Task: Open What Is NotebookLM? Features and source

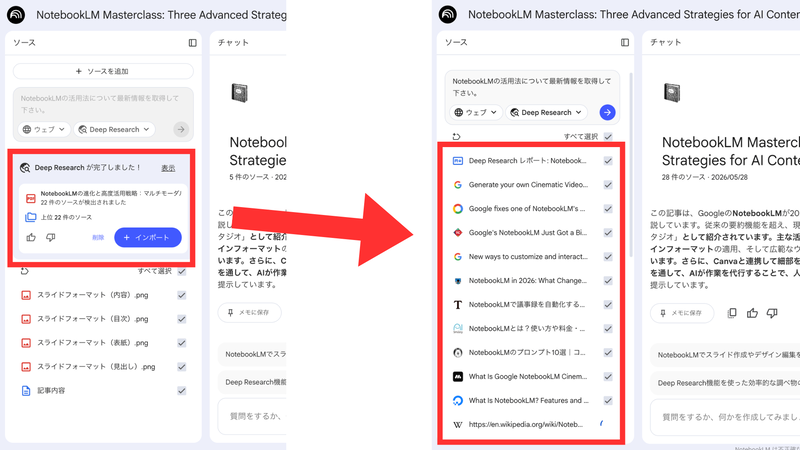Action: pos(528,401)
